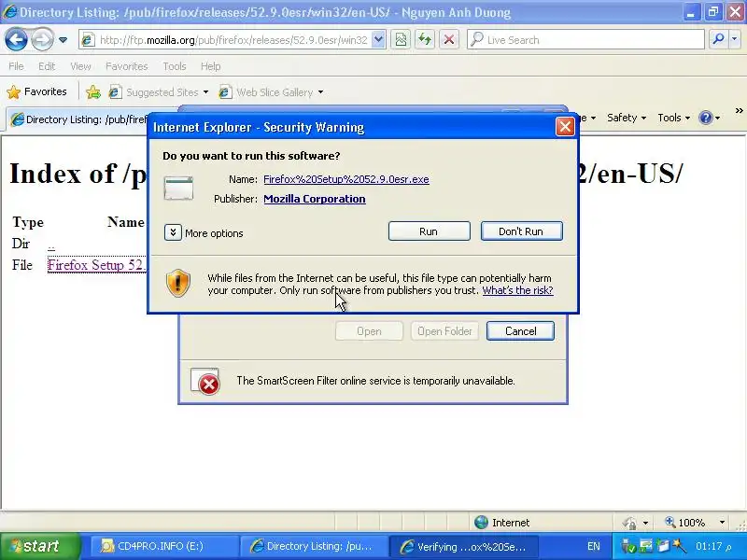Screen dimensions: 747x560
Task: Open Suggested Sites dropdown
Action: coord(205,91)
